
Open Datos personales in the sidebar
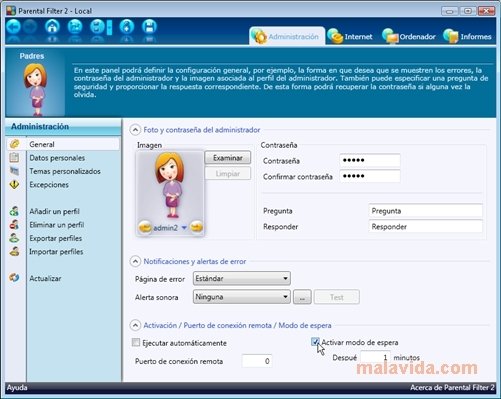pos(57,158)
